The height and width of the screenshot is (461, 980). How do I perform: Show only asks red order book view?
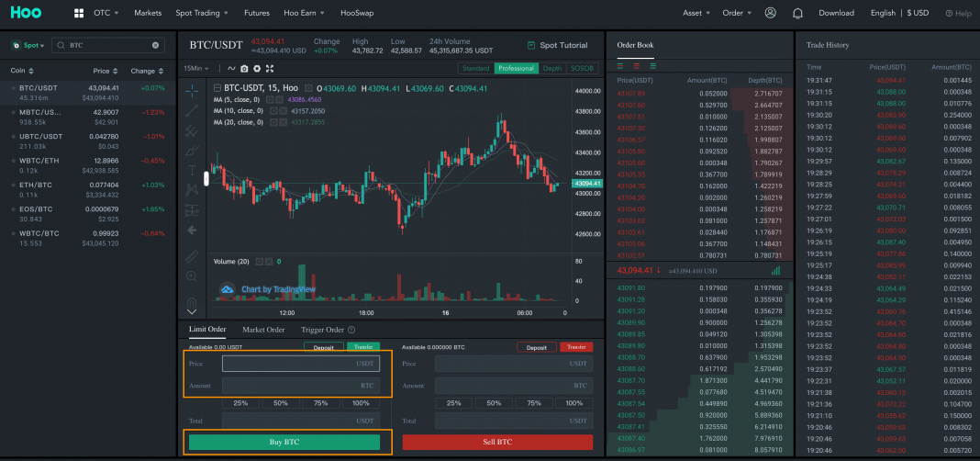point(637,66)
